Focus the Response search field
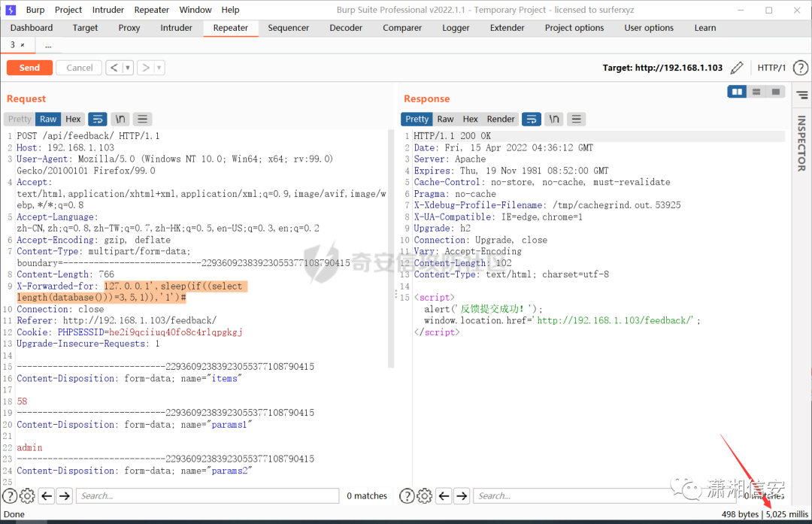Screen dimensions: 812x524 click(604, 495)
